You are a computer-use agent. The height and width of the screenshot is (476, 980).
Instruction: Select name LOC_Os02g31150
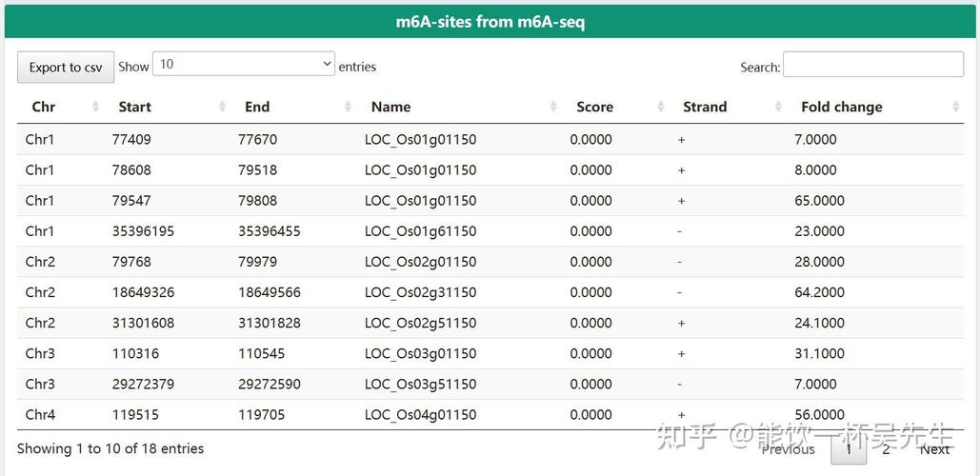(x=421, y=292)
